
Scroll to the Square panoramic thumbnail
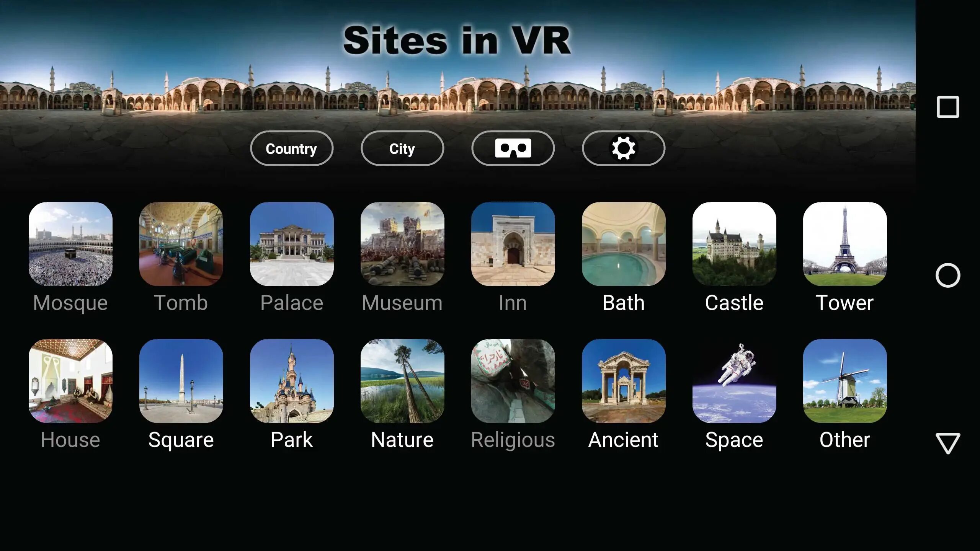pyautogui.click(x=181, y=381)
